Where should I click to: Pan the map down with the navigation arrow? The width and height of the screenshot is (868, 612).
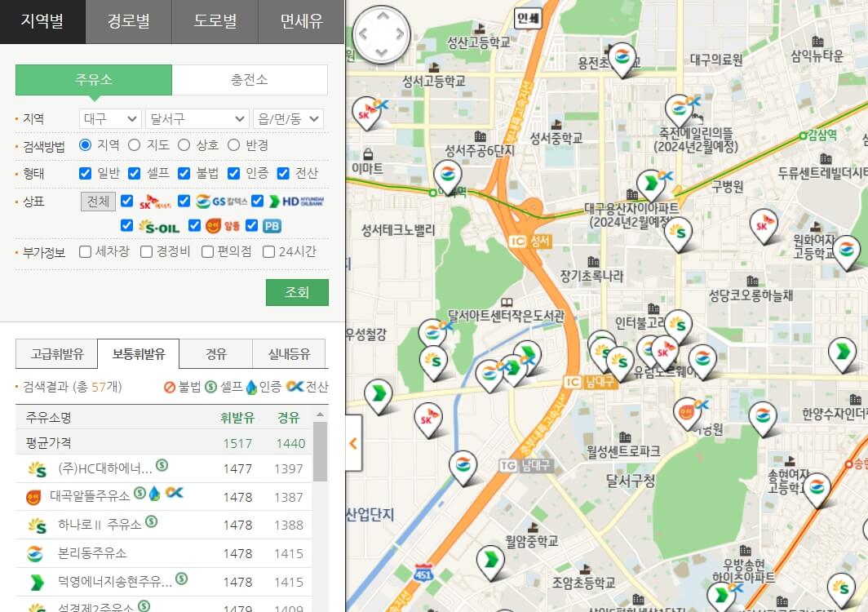(382, 52)
